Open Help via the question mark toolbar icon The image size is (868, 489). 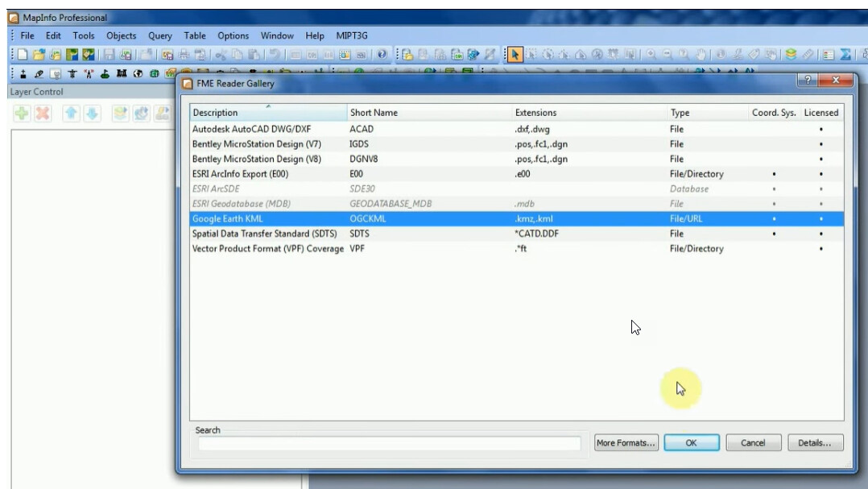382,55
